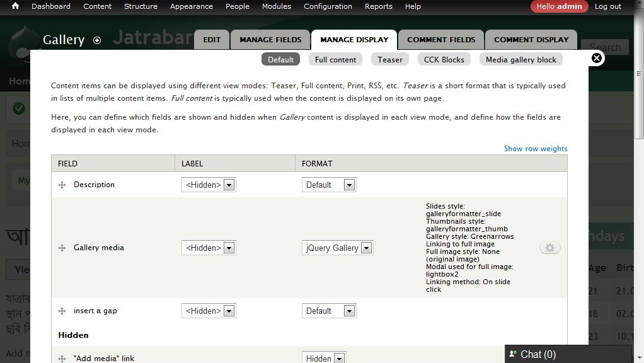The height and width of the screenshot is (363, 644).
Task: Open the Structure menu
Action: pyautogui.click(x=141, y=6)
